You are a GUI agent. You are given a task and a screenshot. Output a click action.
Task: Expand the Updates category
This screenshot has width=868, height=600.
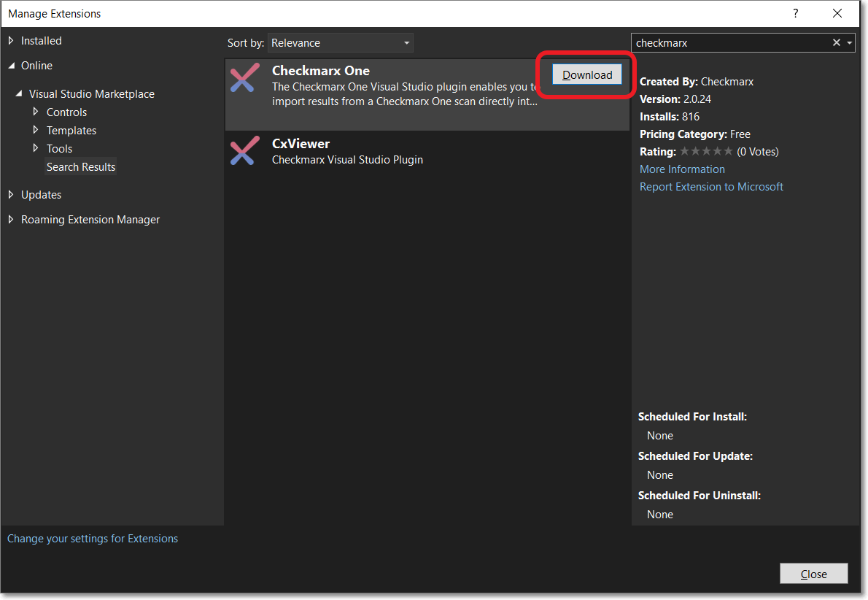point(11,194)
